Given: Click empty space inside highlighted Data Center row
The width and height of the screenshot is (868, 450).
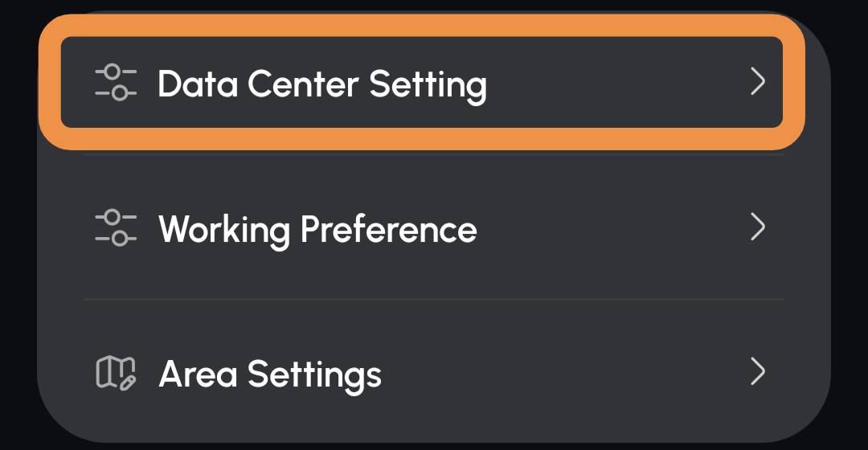Looking at the screenshot, I should coord(615,83).
